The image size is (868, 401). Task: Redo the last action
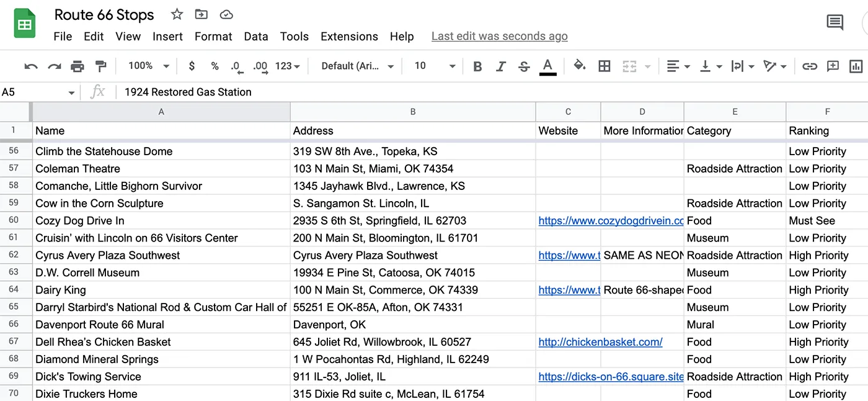point(55,66)
